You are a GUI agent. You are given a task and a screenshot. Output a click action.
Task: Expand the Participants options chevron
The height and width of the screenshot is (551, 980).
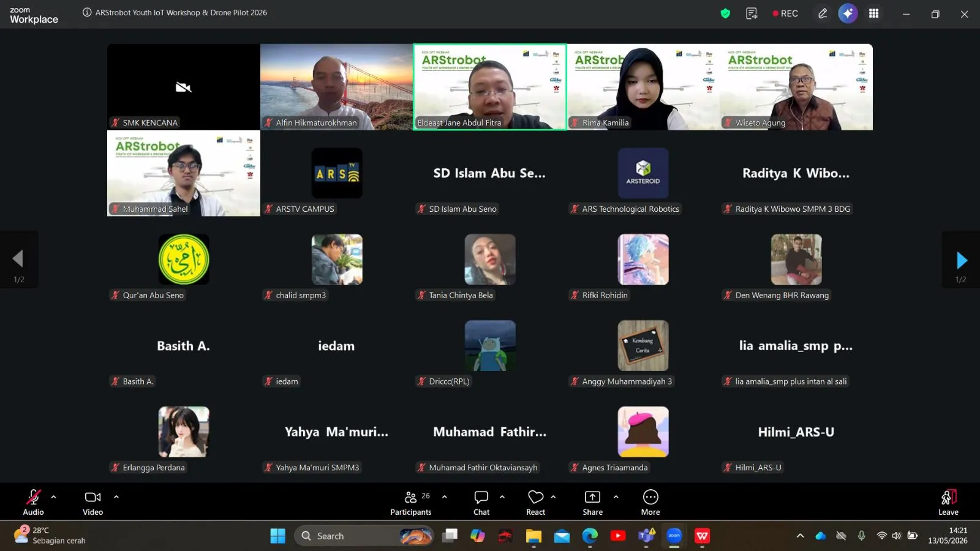click(445, 497)
